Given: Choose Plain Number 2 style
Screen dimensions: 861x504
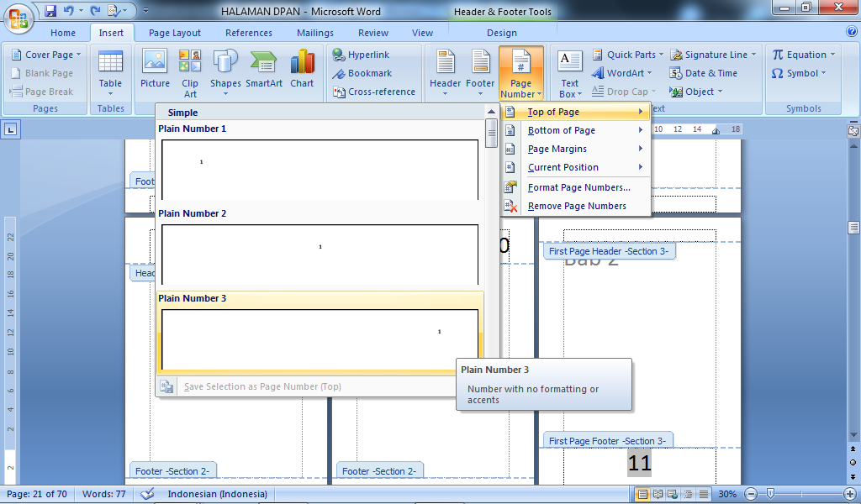Looking at the screenshot, I should tap(320, 247).
